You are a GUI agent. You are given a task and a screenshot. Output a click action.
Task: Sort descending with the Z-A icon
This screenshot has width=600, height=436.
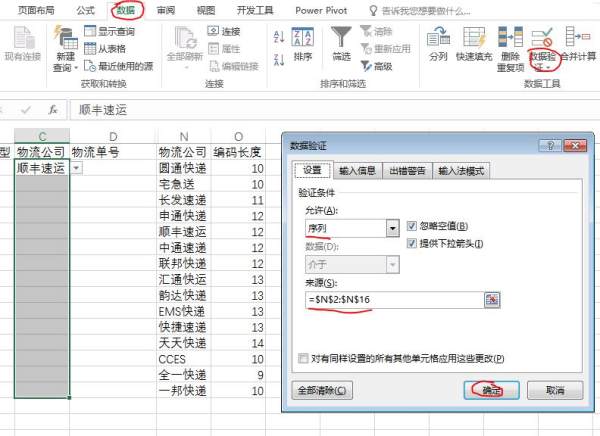[279, 60]
